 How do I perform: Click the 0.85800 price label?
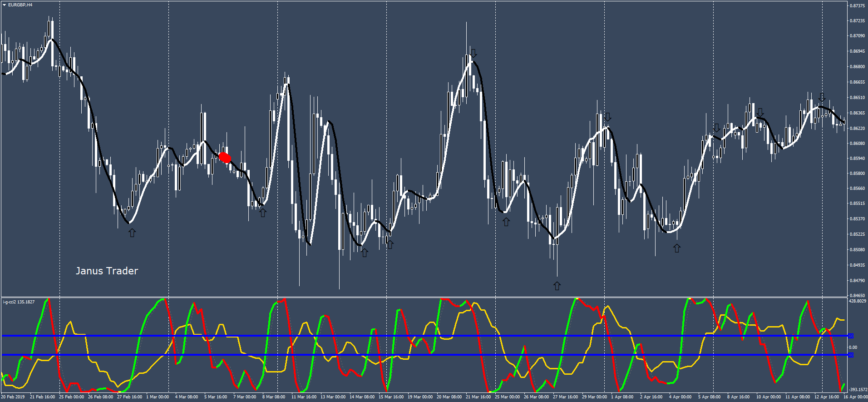857,174
